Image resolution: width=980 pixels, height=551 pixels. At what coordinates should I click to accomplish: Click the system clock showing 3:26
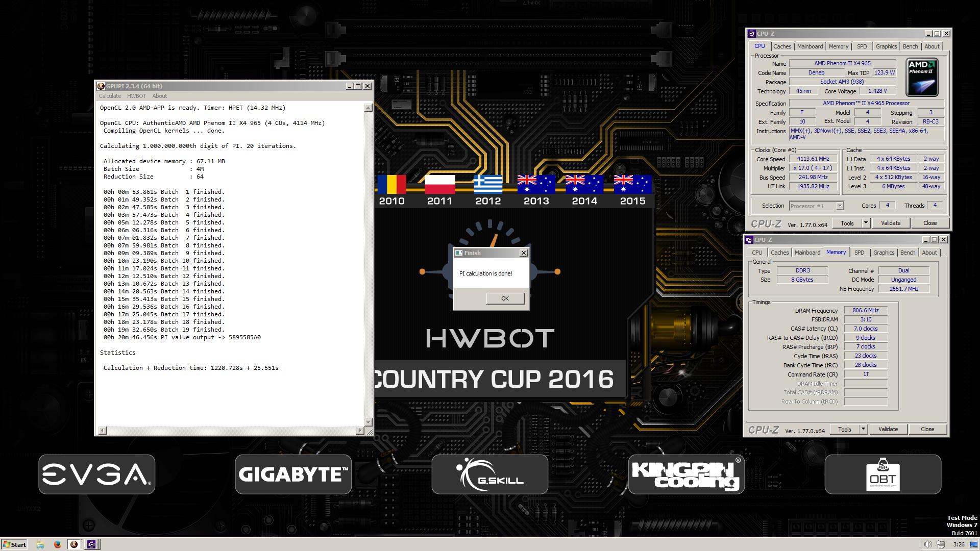959,544
